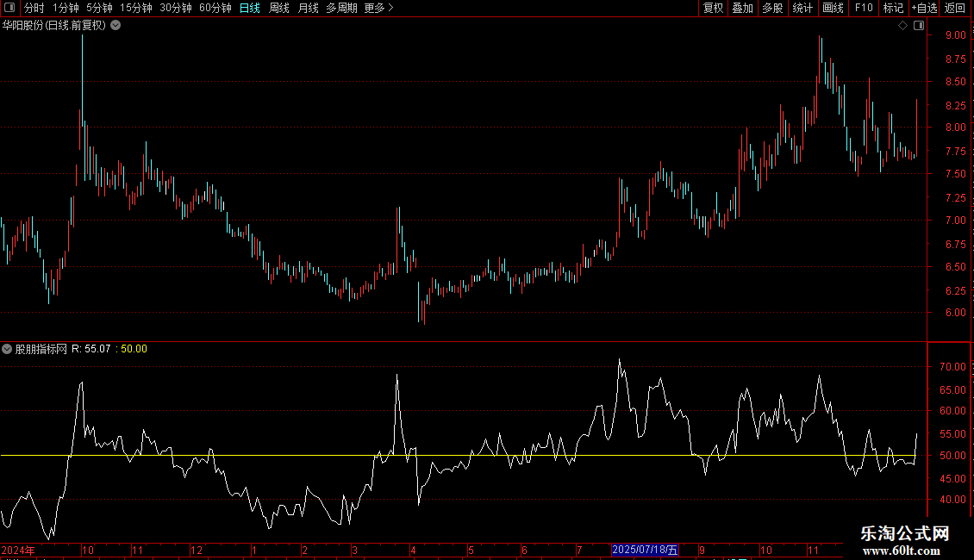
Task: Open the 统计 statistics tool
Action: [x=802, y=8]
